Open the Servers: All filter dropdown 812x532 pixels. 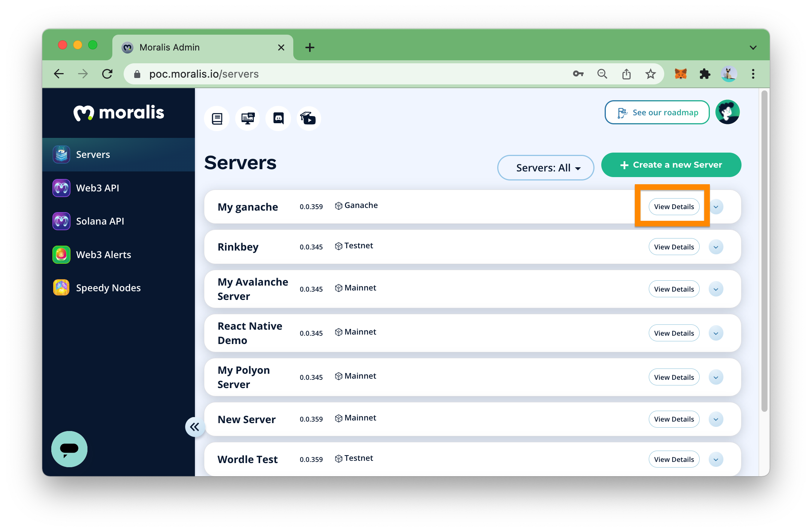[x=545, y=168]
